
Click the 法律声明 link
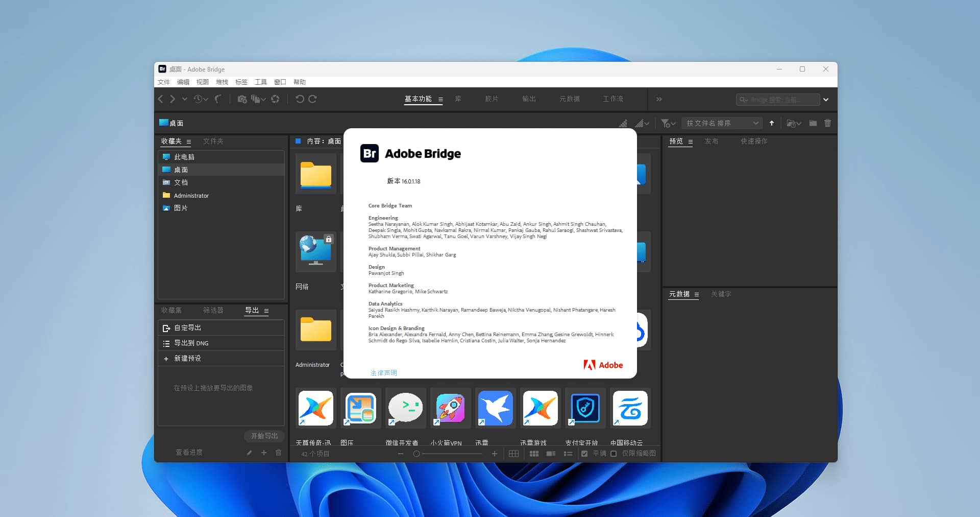(384, 373)
